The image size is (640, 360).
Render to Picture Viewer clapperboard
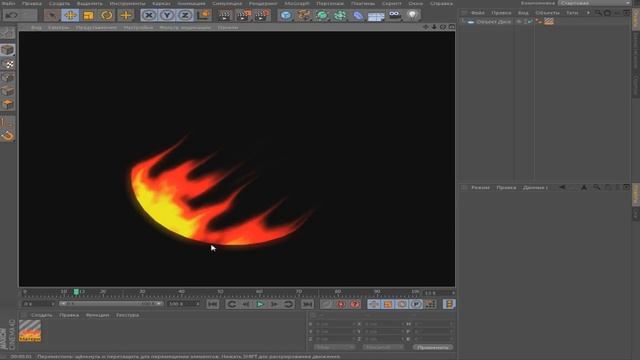pyautogui.click(x=243, y=16)
